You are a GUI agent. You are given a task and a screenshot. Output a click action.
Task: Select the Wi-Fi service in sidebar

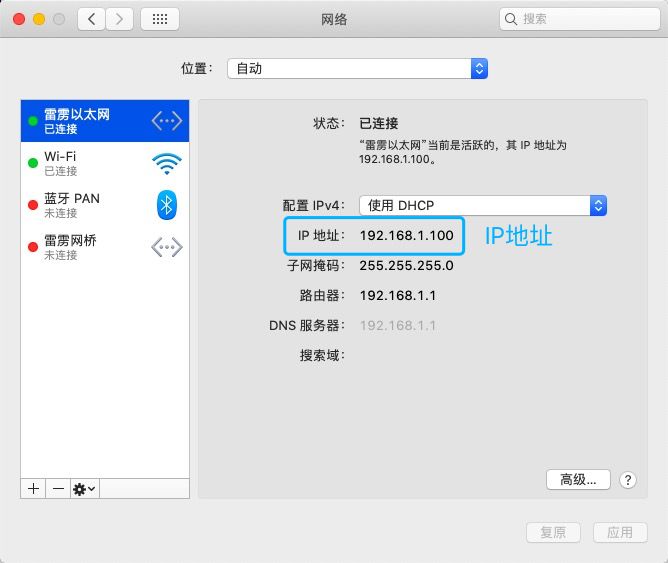pos(105,163)
